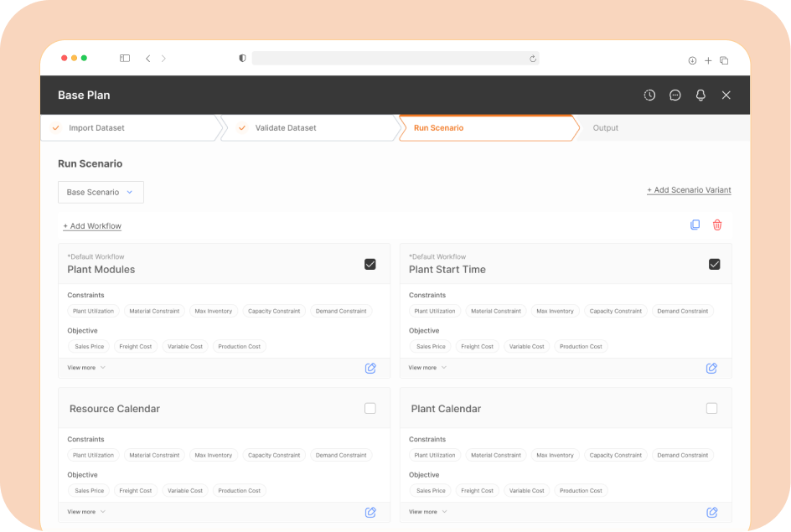The image size is (791, 532).
Task: Close Base Plan with the X icon
Action: 726,95
